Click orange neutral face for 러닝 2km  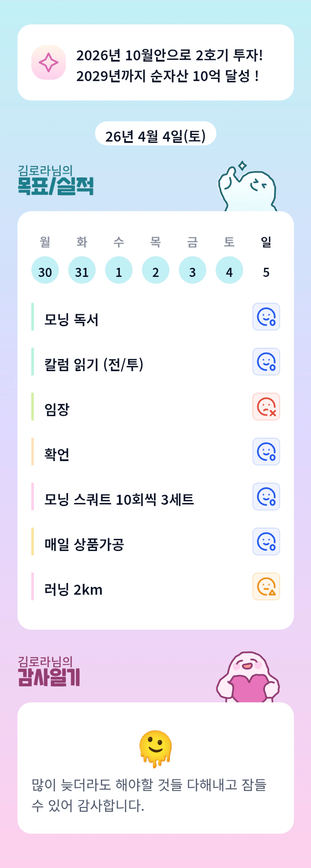(266, 586)
